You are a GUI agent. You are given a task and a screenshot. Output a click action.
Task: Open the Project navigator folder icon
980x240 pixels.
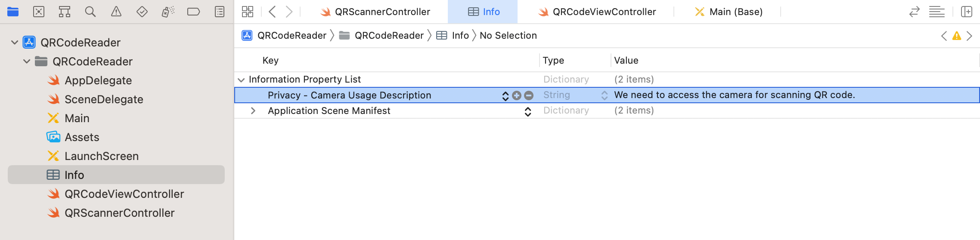tap(13, 12)
